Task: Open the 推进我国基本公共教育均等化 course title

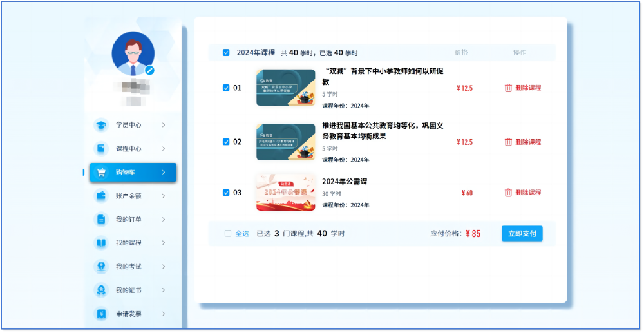Action: pyautogui.click(x=383, y=131)
